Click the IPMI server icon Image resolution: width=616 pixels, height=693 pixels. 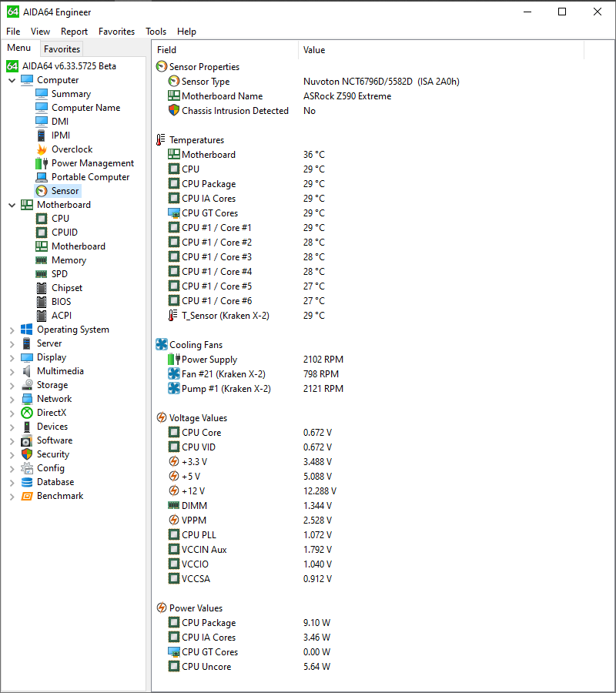pos(42,136)
